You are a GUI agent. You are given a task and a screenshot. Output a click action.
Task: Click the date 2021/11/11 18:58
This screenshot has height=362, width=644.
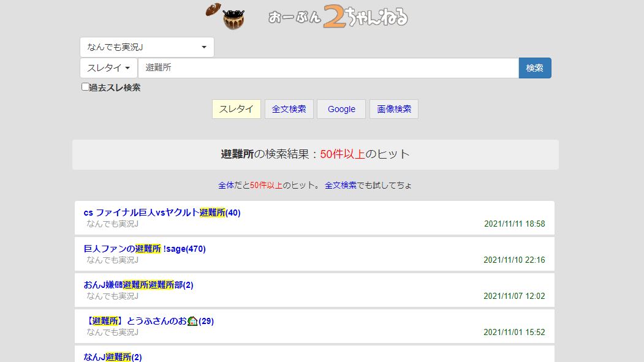click(x=514, y=224)
